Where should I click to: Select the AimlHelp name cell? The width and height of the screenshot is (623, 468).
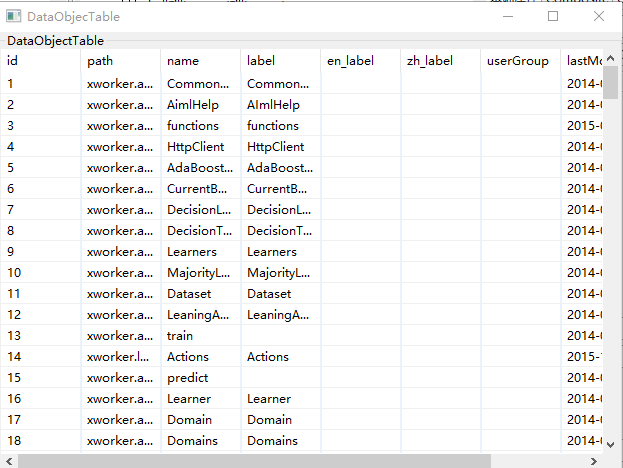pyautogui.click(x=201, y=105)
